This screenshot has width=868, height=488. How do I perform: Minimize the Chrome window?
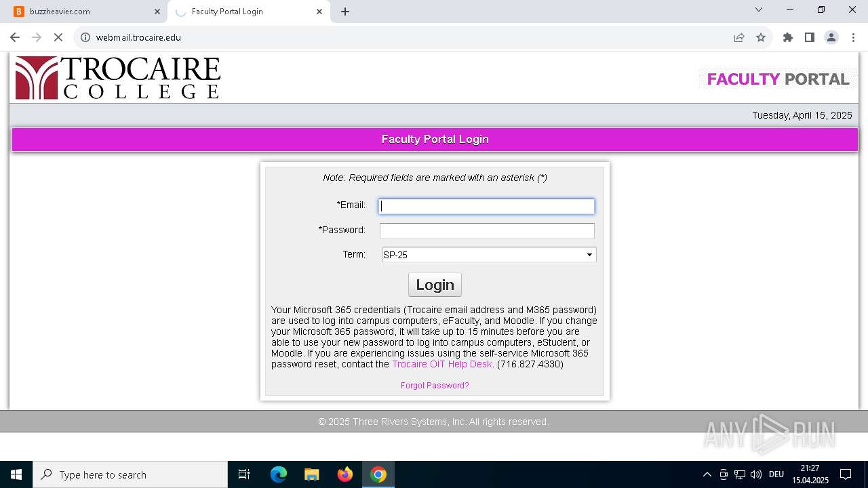pos(790,9)
